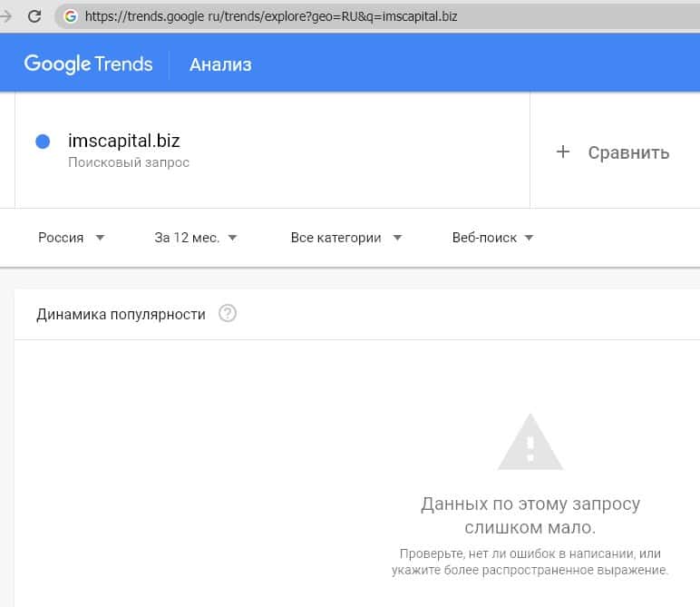Click the browser reload icon
700x607 pixels.
pos(34,16)
